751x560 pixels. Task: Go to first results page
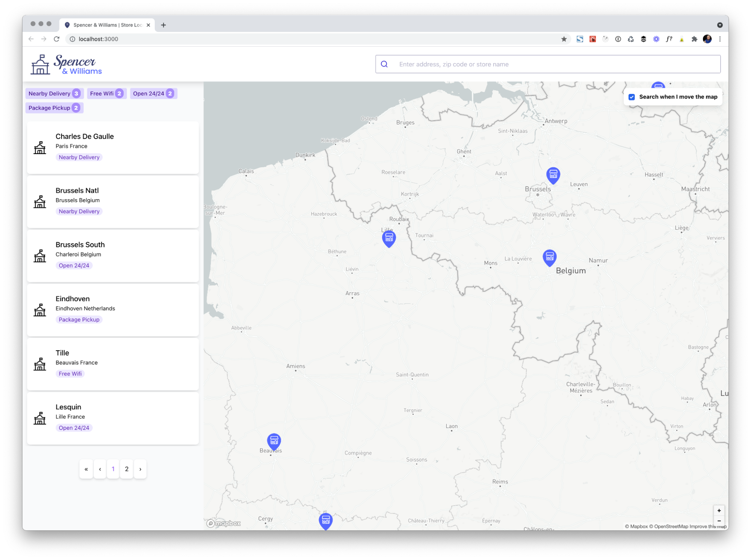pyautogui.click(x=86, y=469)
